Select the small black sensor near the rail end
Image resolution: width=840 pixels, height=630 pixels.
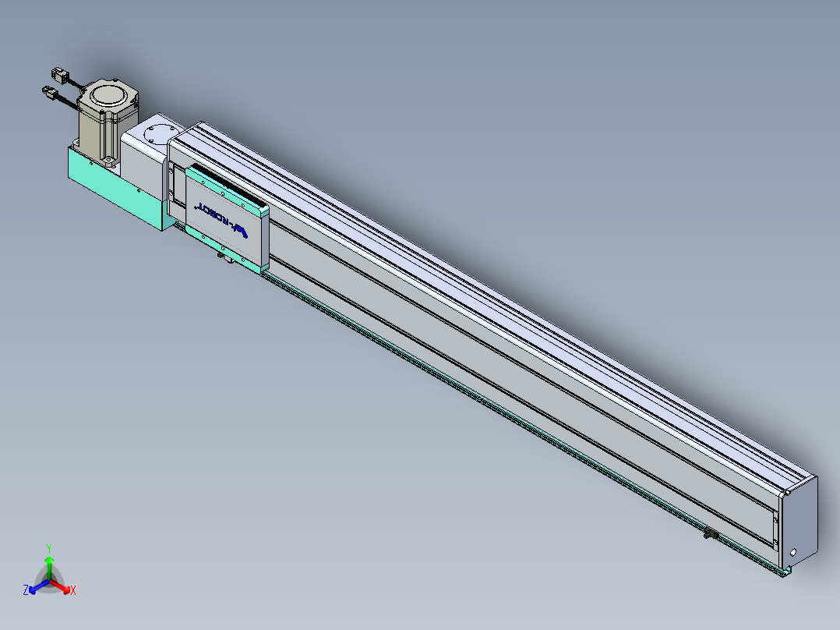711,533
